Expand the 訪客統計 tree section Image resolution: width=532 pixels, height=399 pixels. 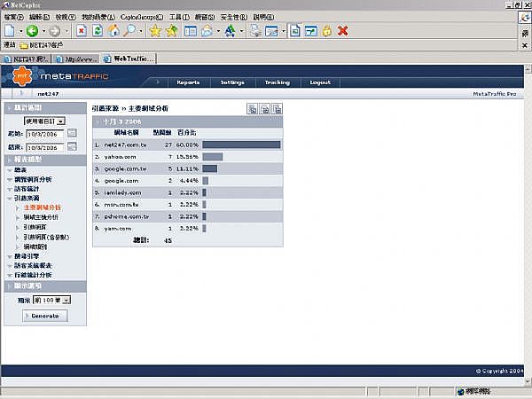pos(10,189)
